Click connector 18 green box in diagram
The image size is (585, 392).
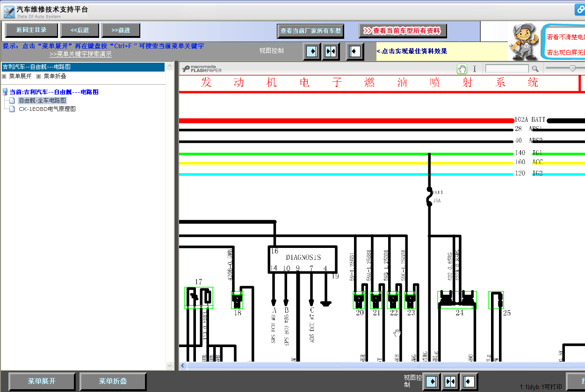(x=237, y=300)
